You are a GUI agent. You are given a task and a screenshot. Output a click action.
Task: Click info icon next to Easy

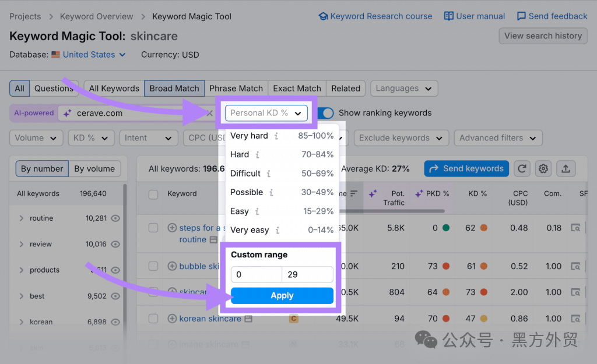tap(257, 211)
